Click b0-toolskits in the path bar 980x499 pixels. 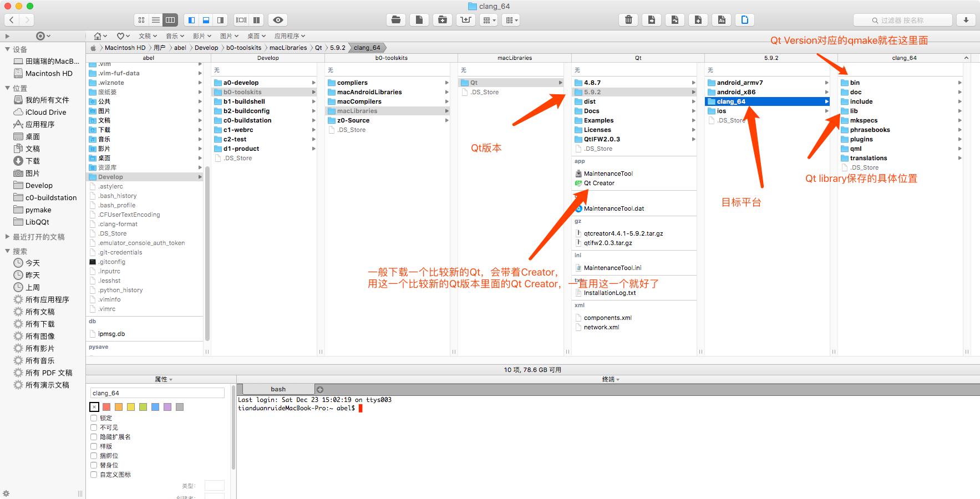click(243, 48)
